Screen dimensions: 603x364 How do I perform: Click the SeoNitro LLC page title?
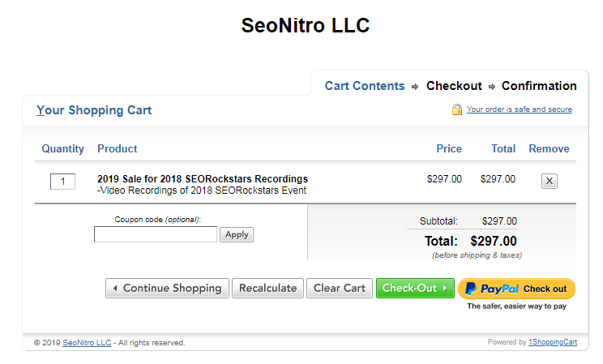pyautogui.click(x=305, y=26)
